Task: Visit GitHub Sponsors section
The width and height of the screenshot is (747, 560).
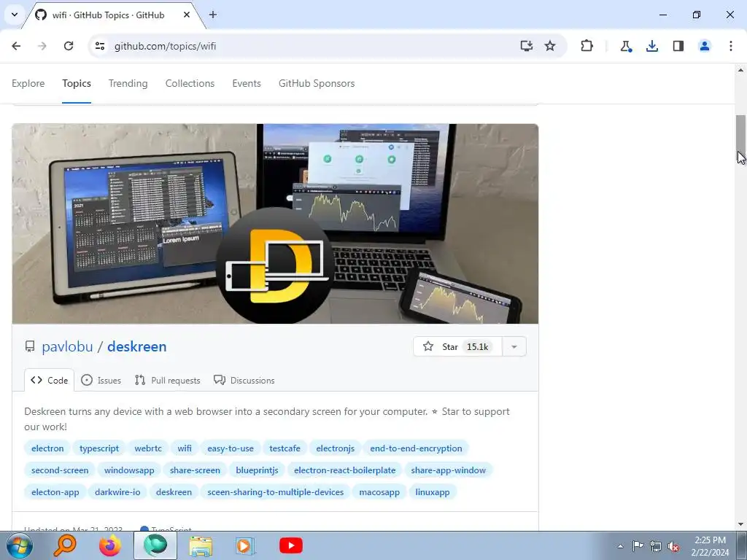Action: (x=317, y=83)
